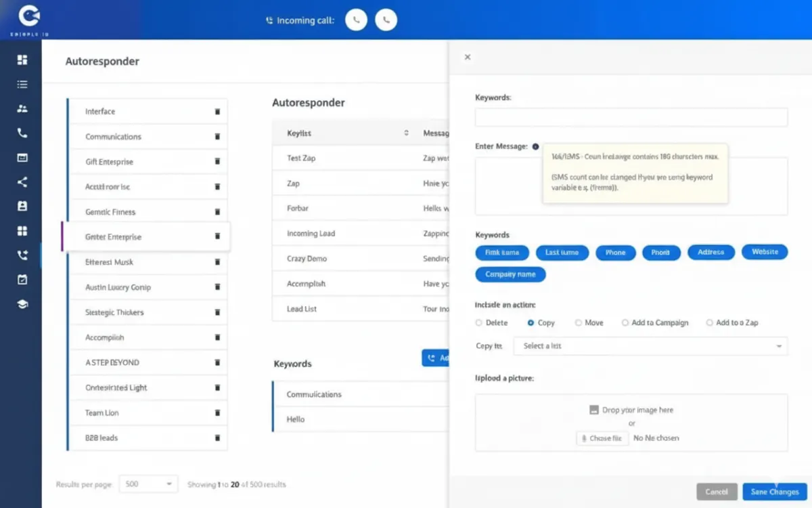This screenshot has height=508, width=812.
Task: Close the side panel with the X
Action: pyautogui.click(x=468, y=58)
